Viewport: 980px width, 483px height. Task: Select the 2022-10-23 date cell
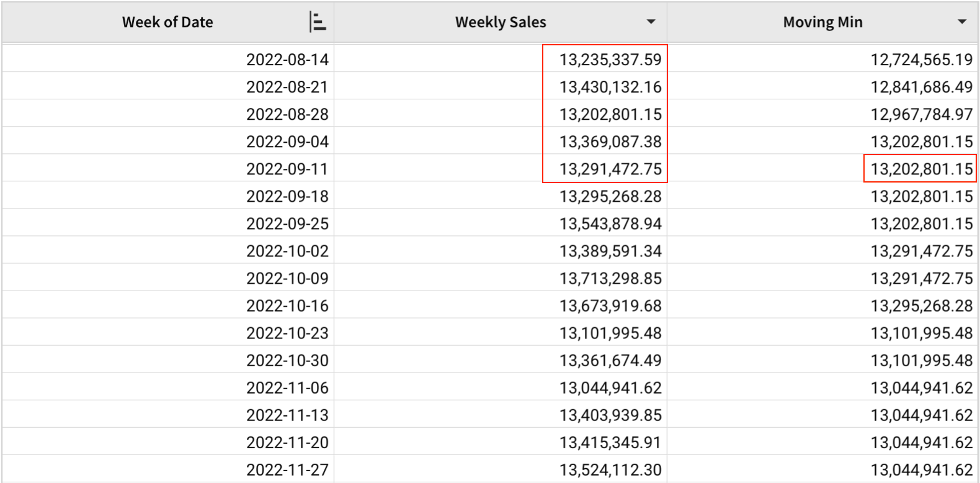click(287, 333)
